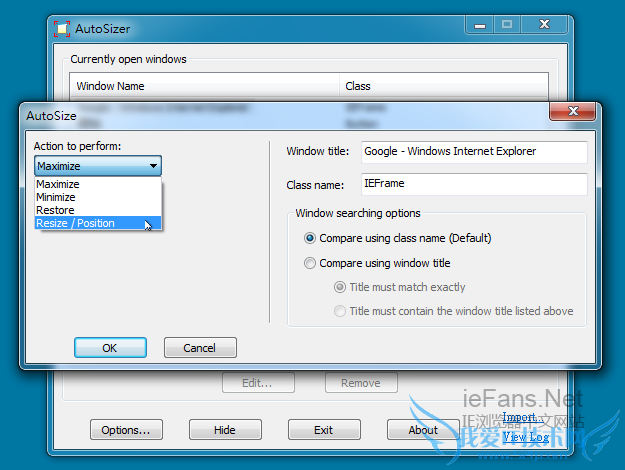Image resolution: width=625 pixels, height=470 pixels.
Task: Choose Restore from the dropdown list
Action: [98, 210]
